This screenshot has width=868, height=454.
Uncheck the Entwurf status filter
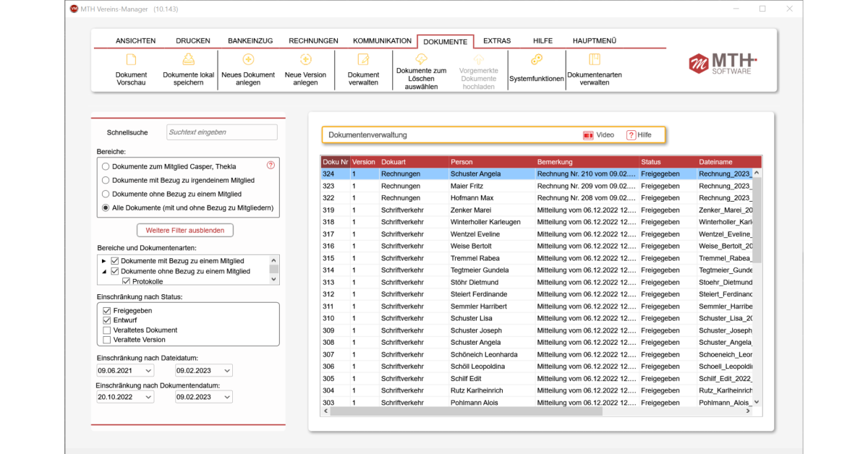pos(107,320)
